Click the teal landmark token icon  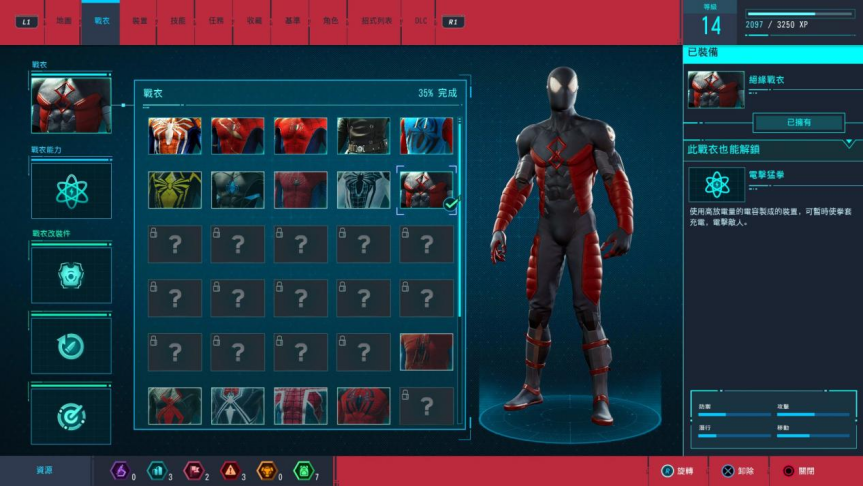[x=157, y=471]
